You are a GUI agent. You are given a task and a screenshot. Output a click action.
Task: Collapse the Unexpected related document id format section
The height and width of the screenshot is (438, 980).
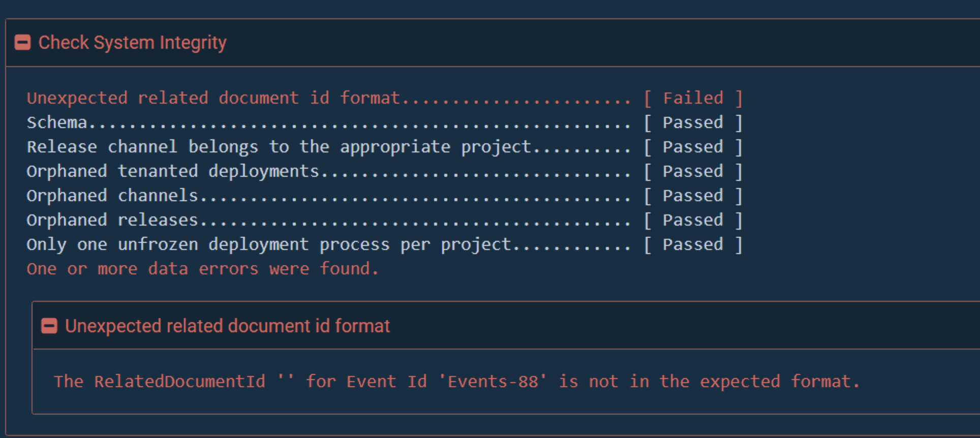pyautogui.click(x=49, y=326)
